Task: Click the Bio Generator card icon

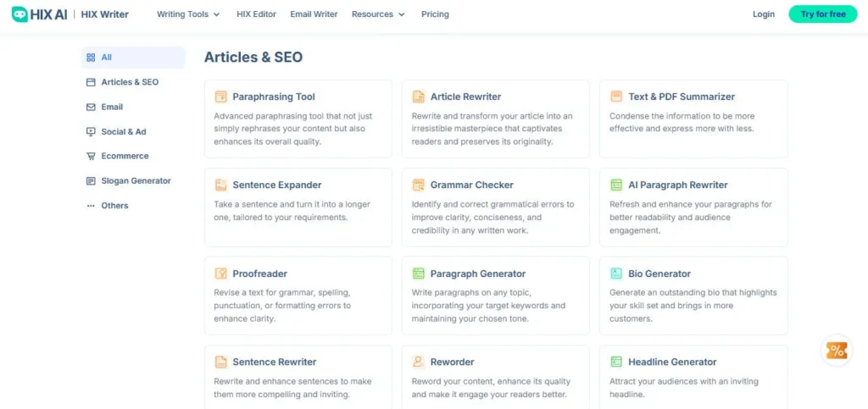Action: point(616,274)
